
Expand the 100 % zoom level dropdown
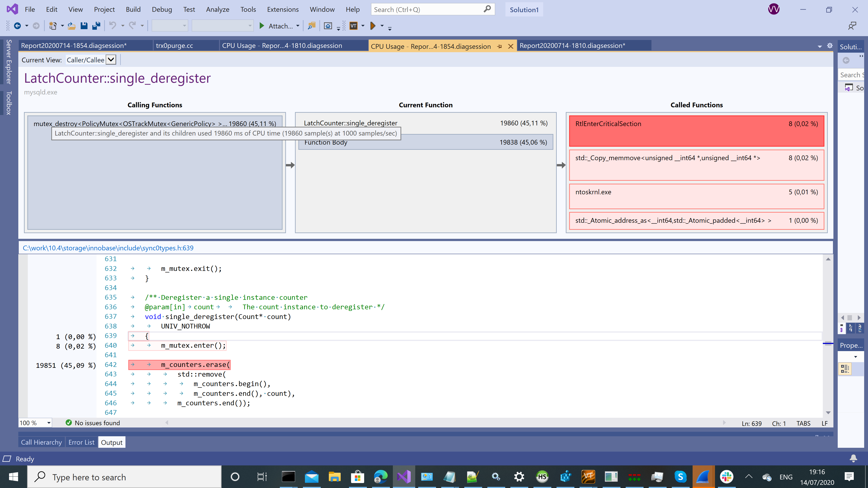point(49,423)
